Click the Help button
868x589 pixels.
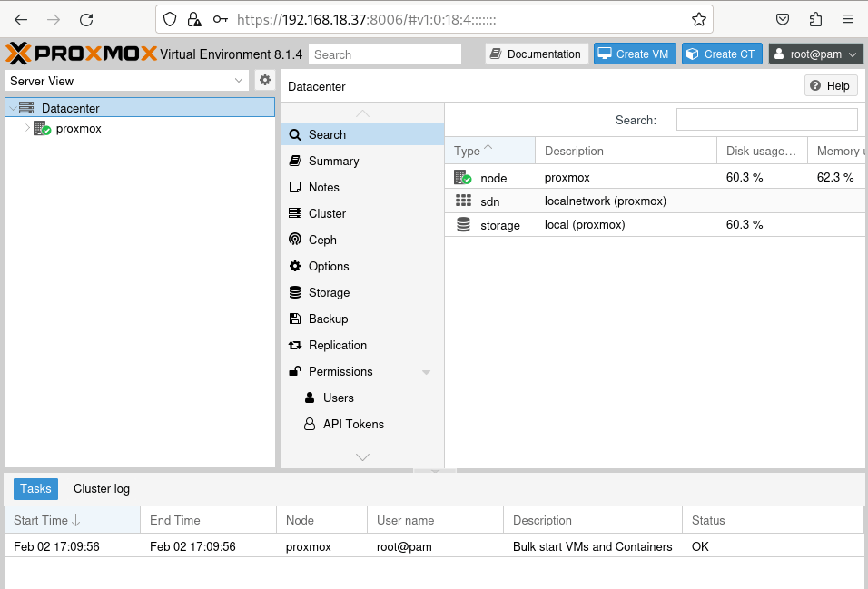point(831,86)
